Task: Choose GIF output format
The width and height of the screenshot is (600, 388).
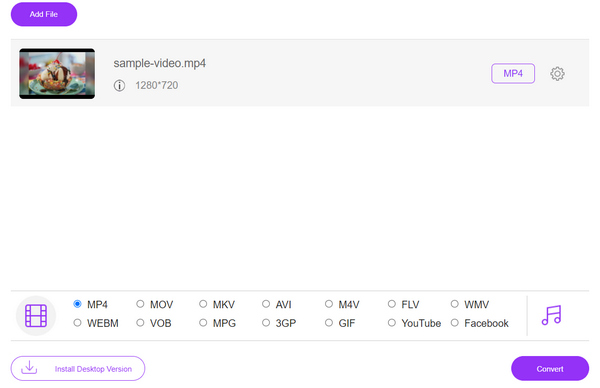Action: (x=329, y=323)
